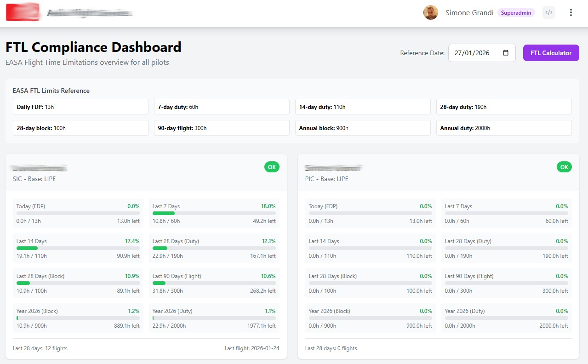Click the Last 90 Days (Flight) bar at 10.6%

pyautogui.click(x=214, y=283)
